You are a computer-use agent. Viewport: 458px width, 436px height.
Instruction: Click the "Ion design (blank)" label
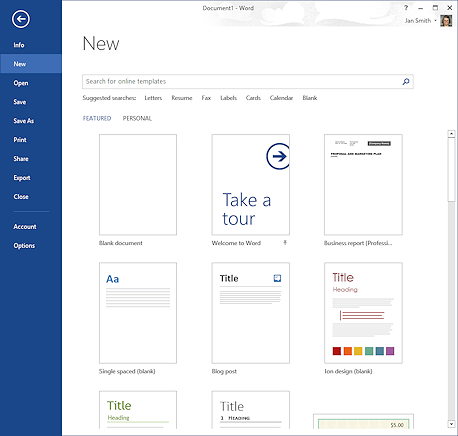(x=348, y=371)
